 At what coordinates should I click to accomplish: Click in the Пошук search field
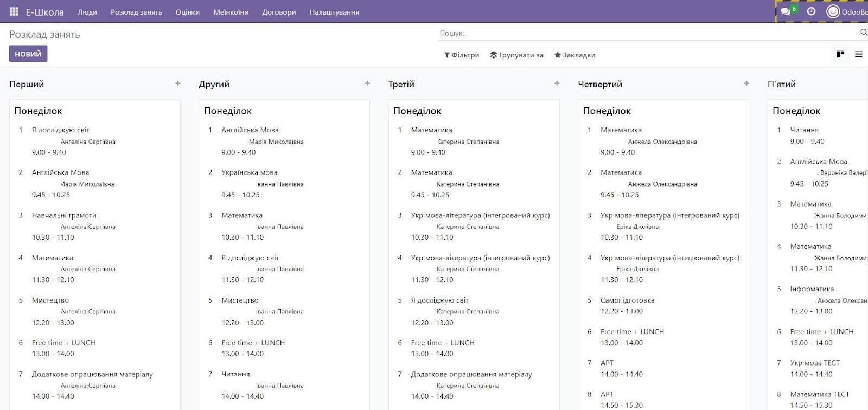[x=648, y=33]
